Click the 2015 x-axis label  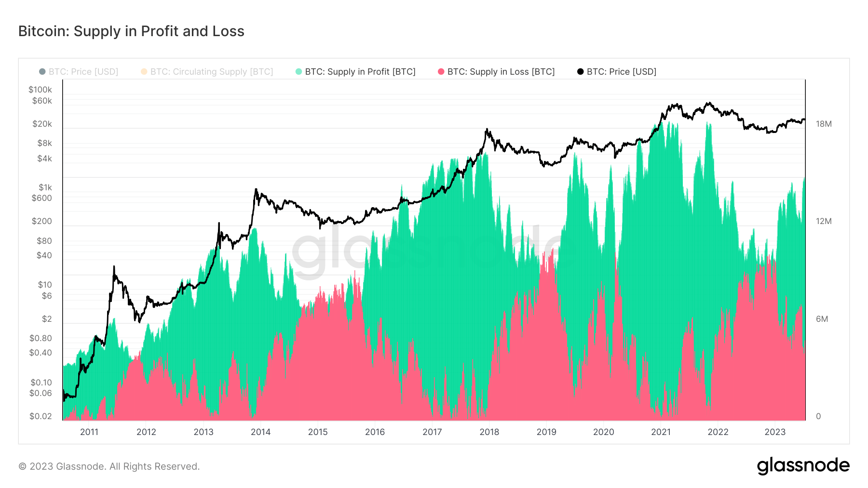(318, 432)
